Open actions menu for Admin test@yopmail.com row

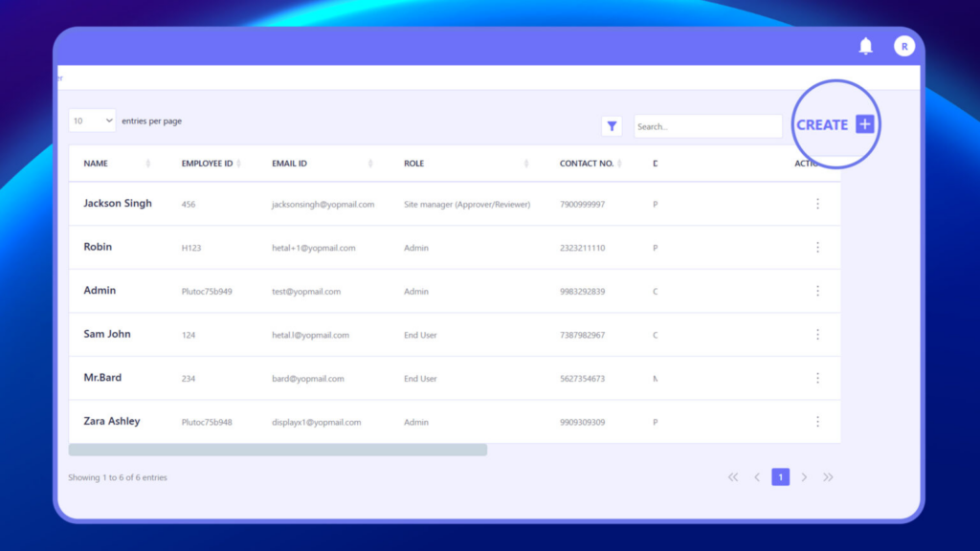[817, 291]
